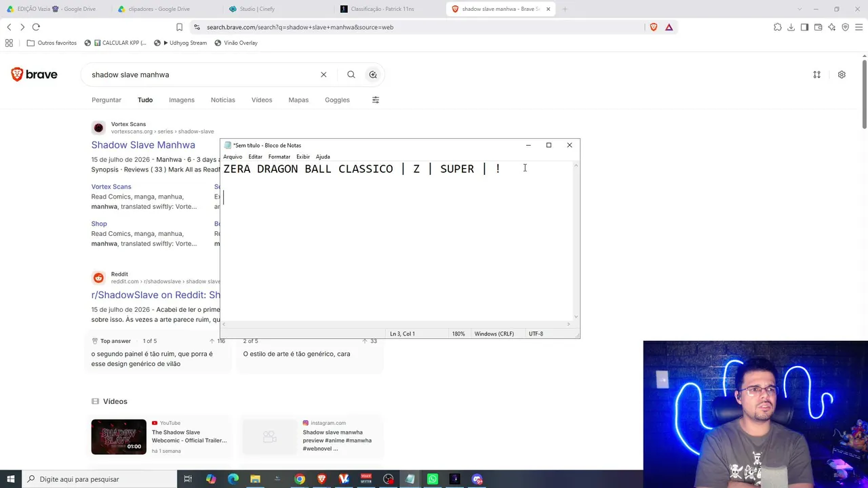Select the Imagens search category
Image resolution: width=868 pixels, height=488 pixels.
tap(182, 100)
